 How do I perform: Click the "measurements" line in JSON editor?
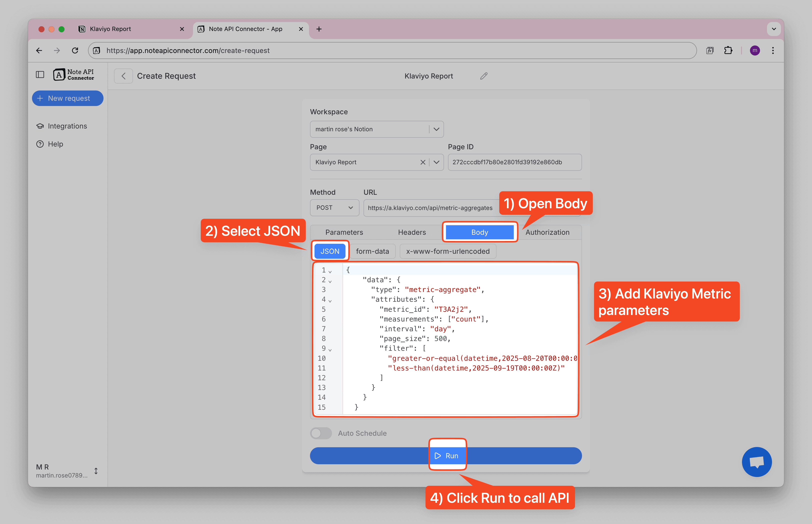click(434, 319)
